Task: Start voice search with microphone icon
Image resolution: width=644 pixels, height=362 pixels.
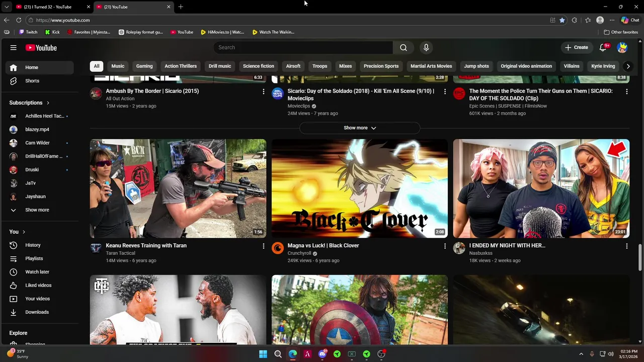Action: point(426,47)
